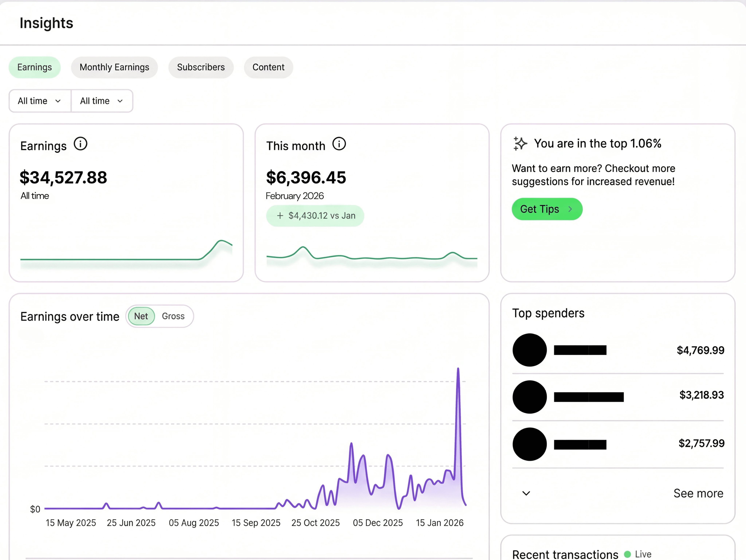Click See more under Top spenders
Image resolution: width=746 pixels, height=560 pixels.
[x=698, y=493]
